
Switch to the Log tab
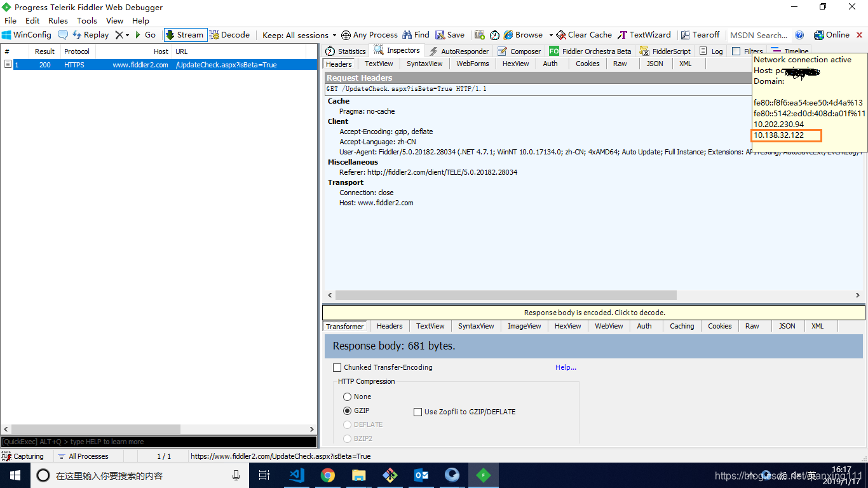click(x=711, y=51)
